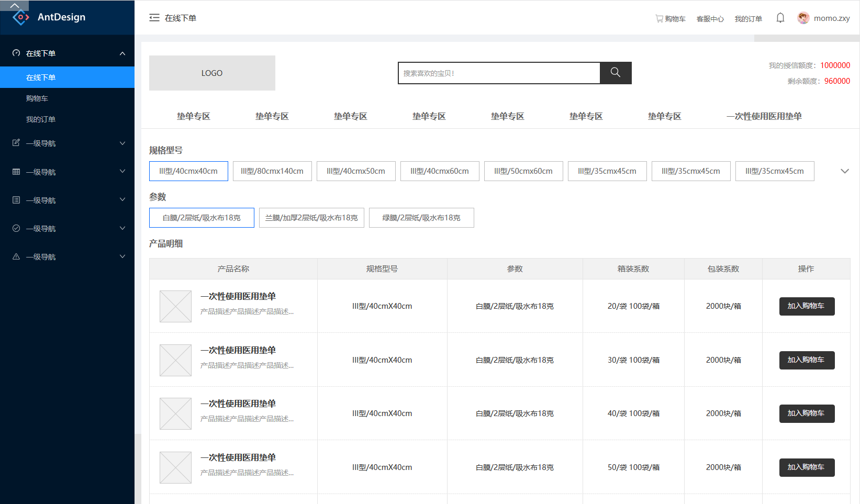Open notifications bell icon
Image resolution: width=860 pixels, height=504 pixels.
click(780, 18)
